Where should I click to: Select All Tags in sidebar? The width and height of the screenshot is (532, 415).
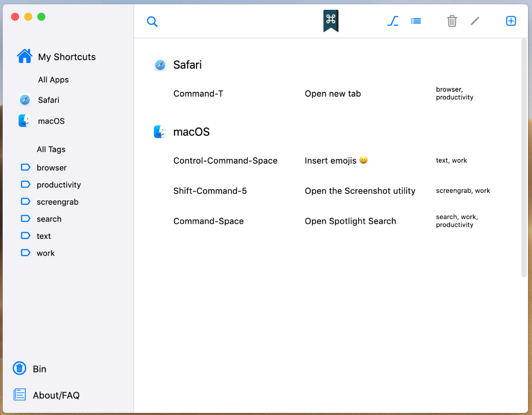tap(51, 149)
